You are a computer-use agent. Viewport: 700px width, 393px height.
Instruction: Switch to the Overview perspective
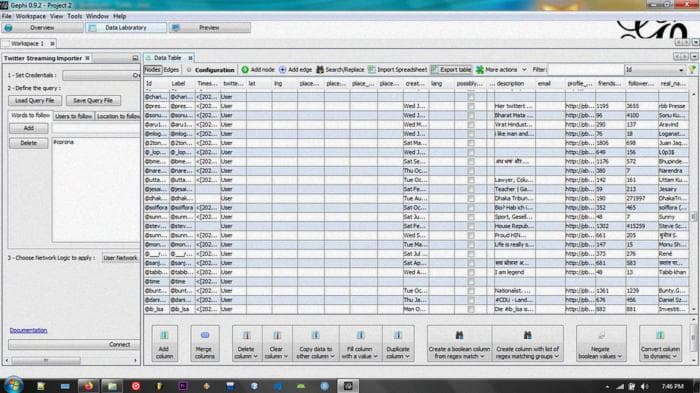[x=42, y=28]
